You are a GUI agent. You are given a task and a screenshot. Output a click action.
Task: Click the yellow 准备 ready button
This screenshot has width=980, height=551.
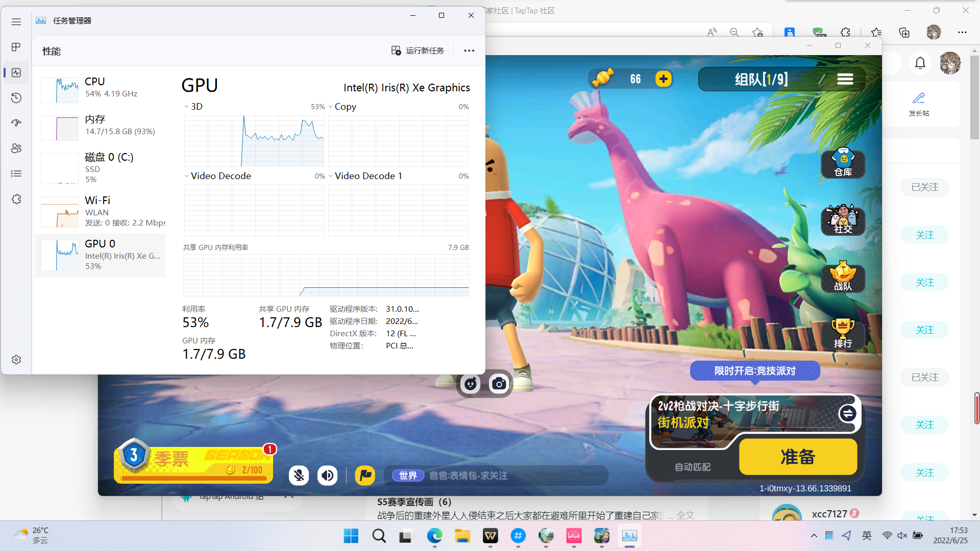(x=798, y=457)
